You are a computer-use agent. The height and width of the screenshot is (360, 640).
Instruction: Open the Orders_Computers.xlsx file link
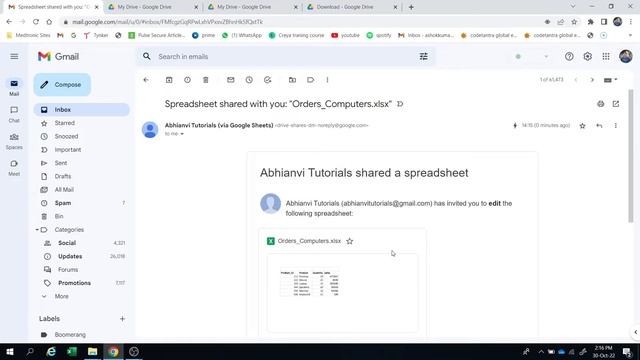coord(309,241)
